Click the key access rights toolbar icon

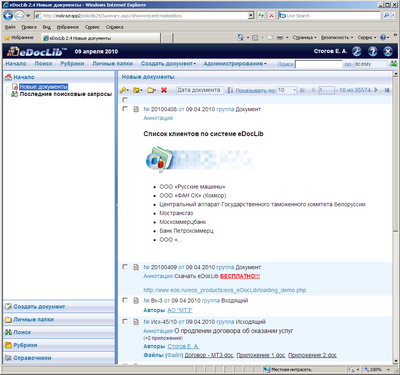click(x=124, y=90)
